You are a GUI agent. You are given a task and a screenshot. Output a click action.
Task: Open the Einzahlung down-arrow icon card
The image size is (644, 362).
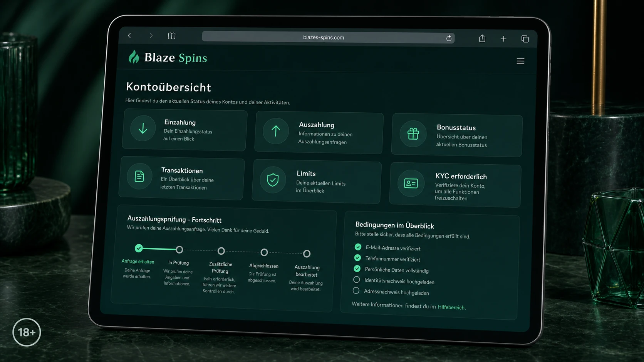(143, 128)
